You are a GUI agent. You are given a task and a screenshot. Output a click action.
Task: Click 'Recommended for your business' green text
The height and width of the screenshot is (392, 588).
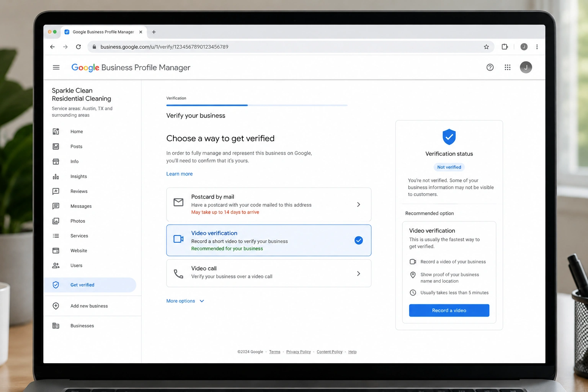[227, 249]
